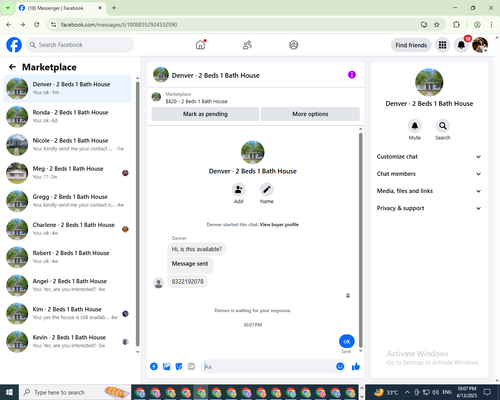Open the Facebook logo home link
This screenshot has height=400, width=500.
point(14,45)
